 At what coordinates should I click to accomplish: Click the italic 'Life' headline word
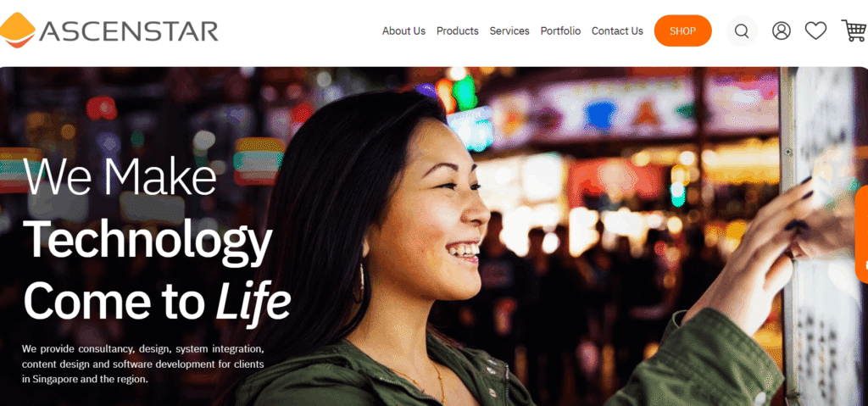[253, 301]
